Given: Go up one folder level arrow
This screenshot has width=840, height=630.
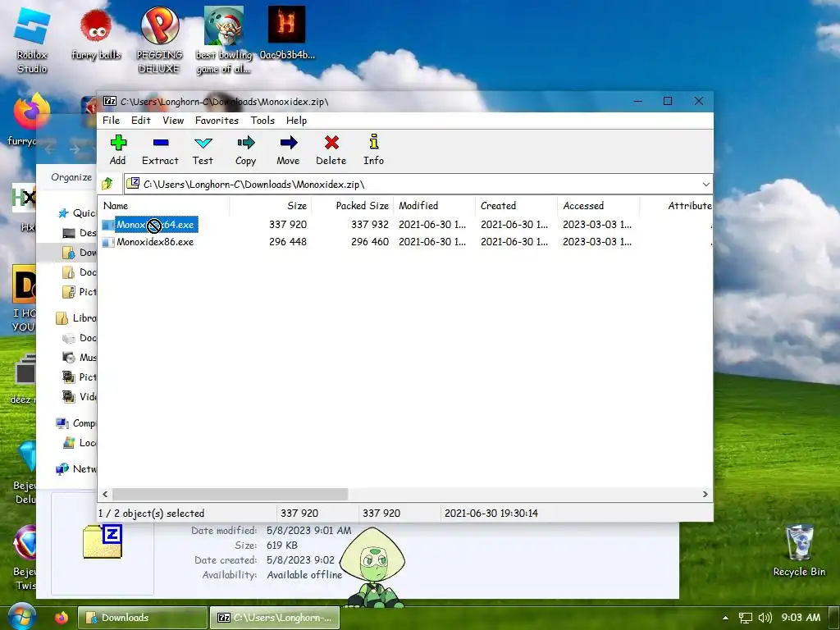Looking at the screenshot, I should [107, 184].
